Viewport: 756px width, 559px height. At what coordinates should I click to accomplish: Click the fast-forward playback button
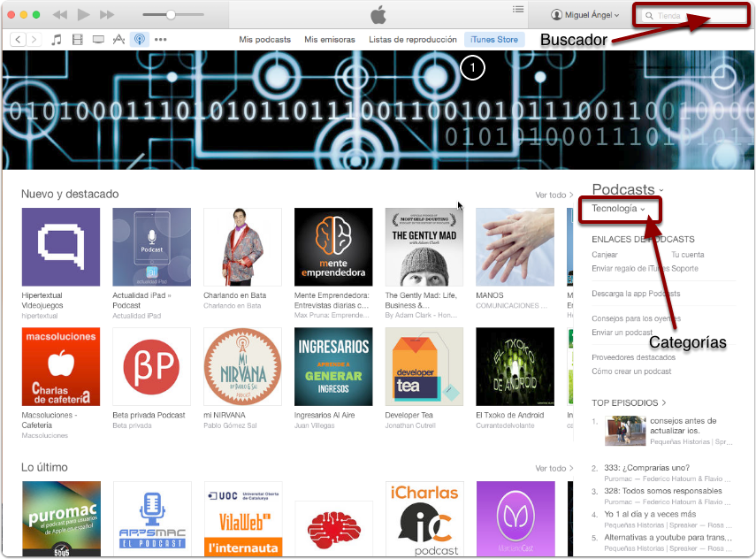tap(107, 15)
